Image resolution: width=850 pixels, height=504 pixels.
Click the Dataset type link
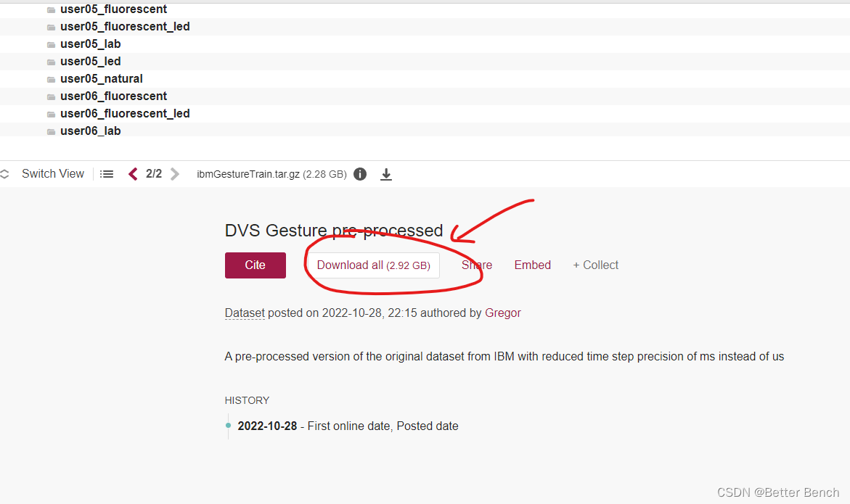coord(245,313)
